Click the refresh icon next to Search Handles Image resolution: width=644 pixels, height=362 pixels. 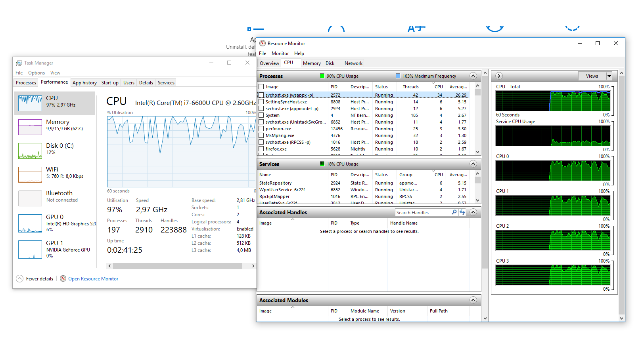pos(462,212)
